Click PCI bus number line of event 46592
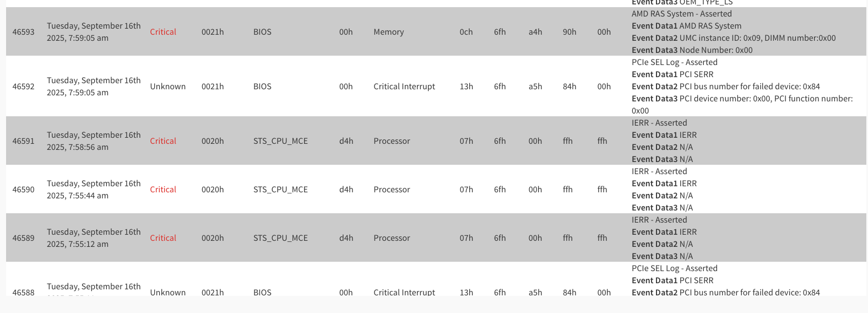The height and width of the screenshot is (313, 868). pyautogui.click(x=725, y=87)
